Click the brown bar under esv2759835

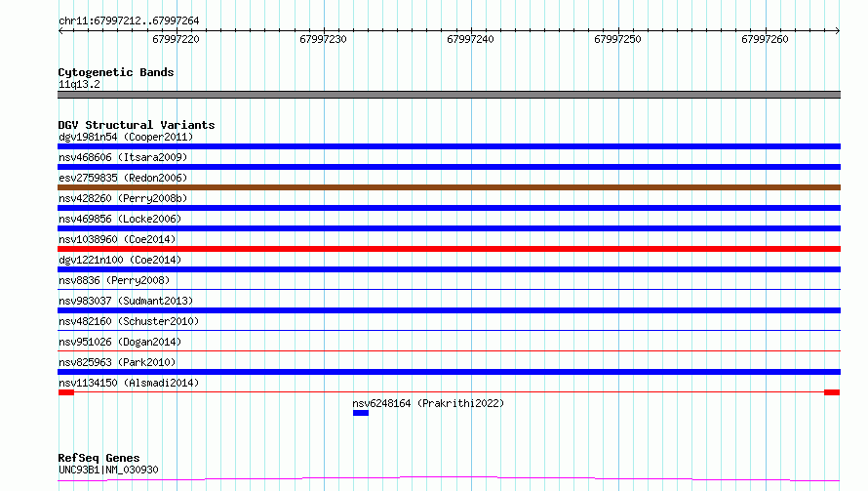[x=449, y=187]
